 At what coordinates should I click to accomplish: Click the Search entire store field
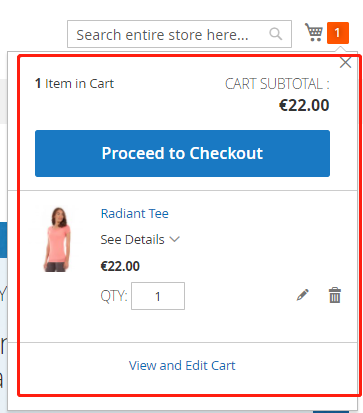coord(179,34)
